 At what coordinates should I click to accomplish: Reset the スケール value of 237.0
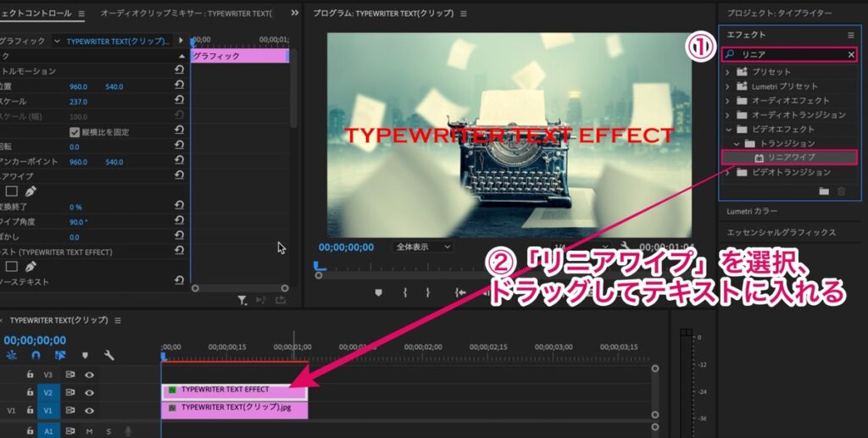click(x=179, y=100)
